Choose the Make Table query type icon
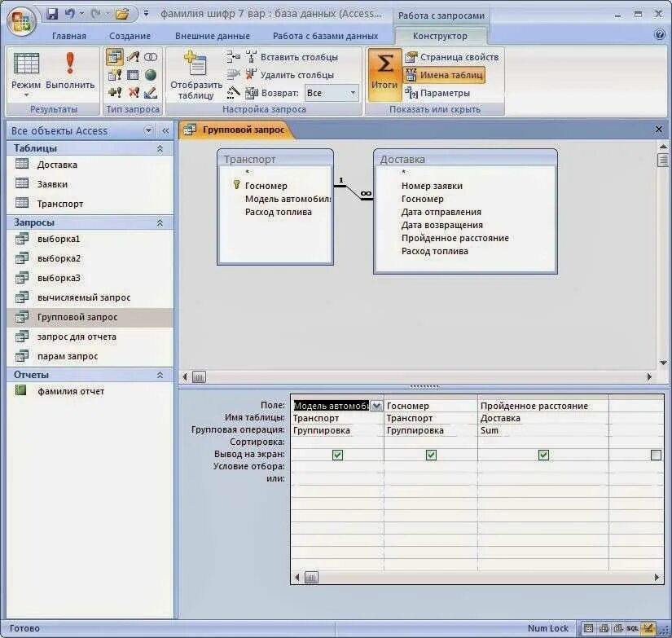Viewport: 672px width, 638px height. coord(114,75)
